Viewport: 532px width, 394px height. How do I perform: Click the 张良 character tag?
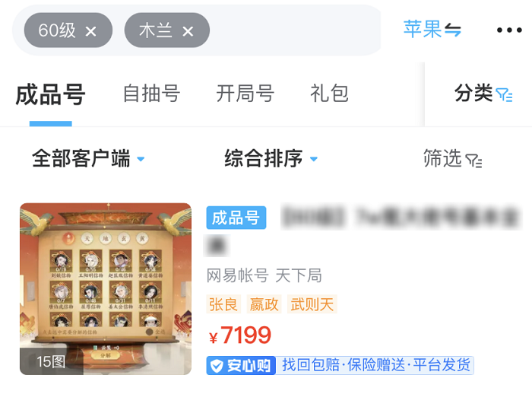tap(223, 304)
